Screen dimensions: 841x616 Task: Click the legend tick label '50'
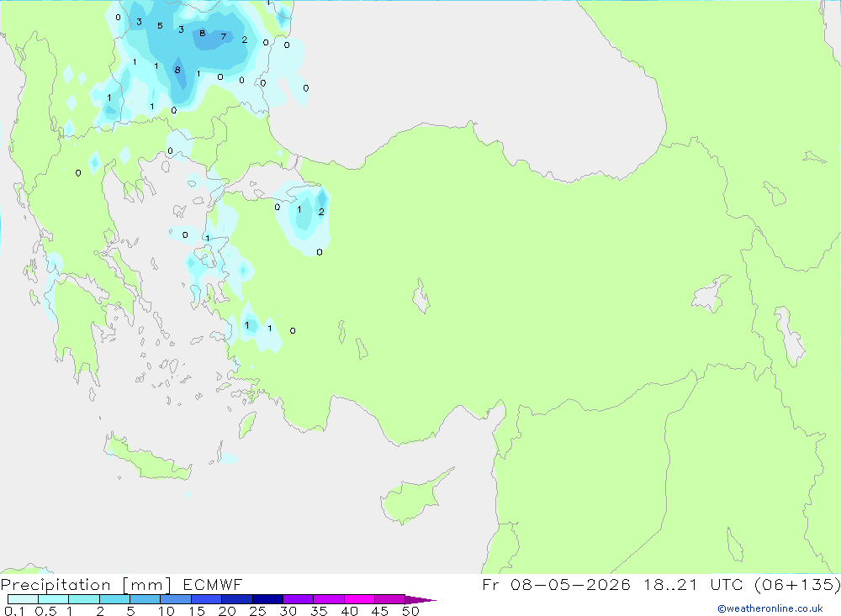[x=410, y=611]
